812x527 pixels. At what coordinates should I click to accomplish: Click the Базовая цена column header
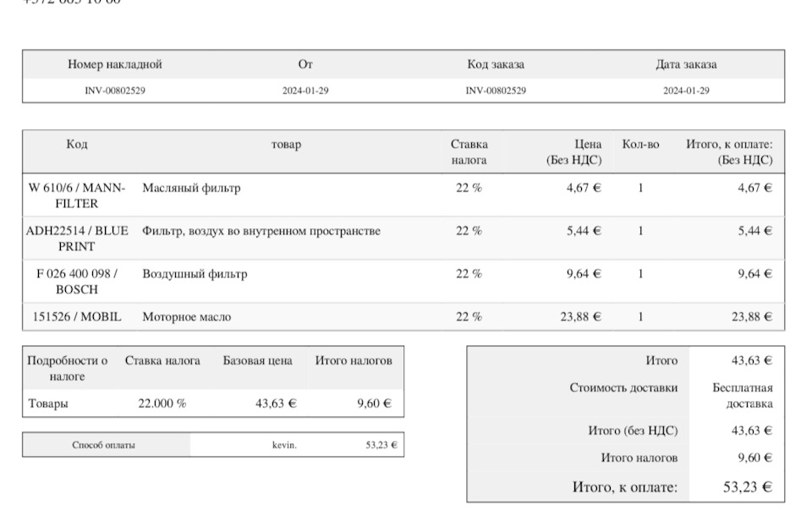(x=258, y=361)
